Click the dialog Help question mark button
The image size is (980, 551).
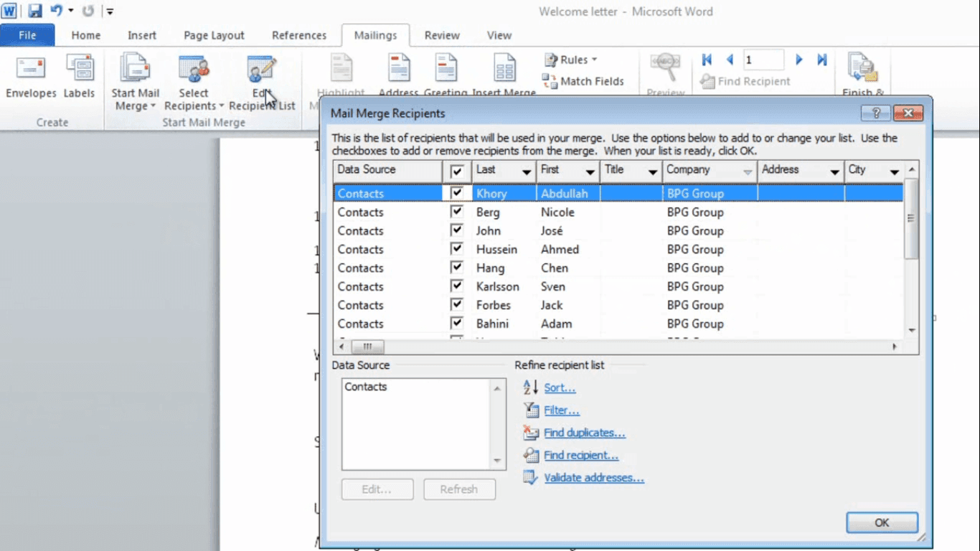pos(877,113)
